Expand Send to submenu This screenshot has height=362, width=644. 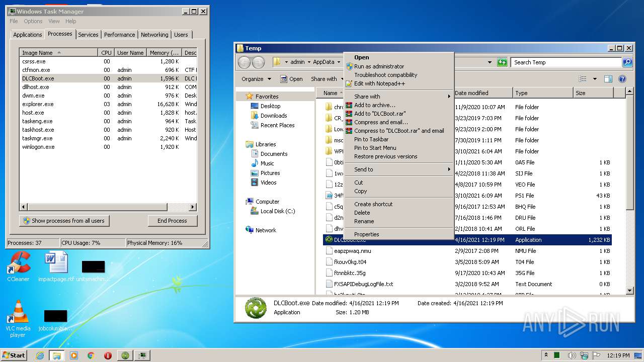pyautogui.click(x=398, y=169)
